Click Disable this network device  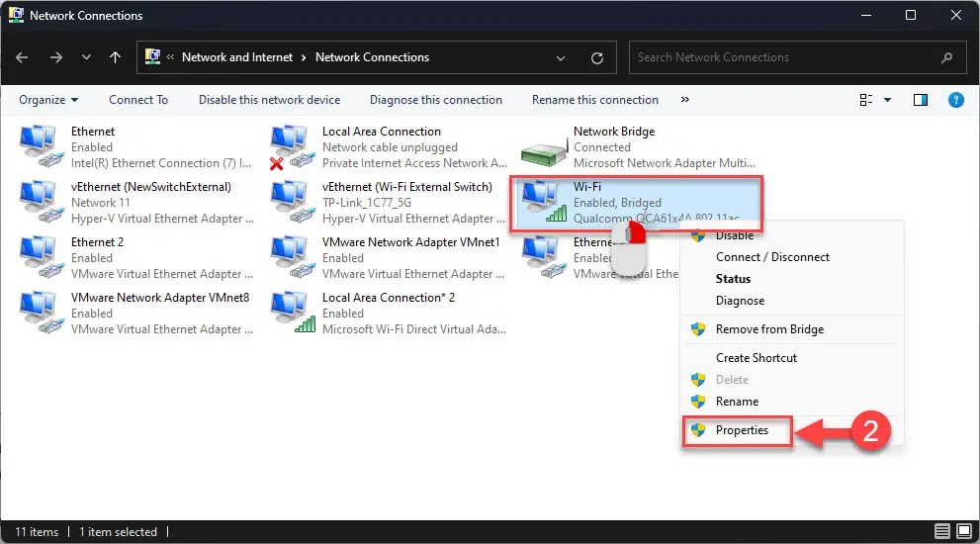269,100
